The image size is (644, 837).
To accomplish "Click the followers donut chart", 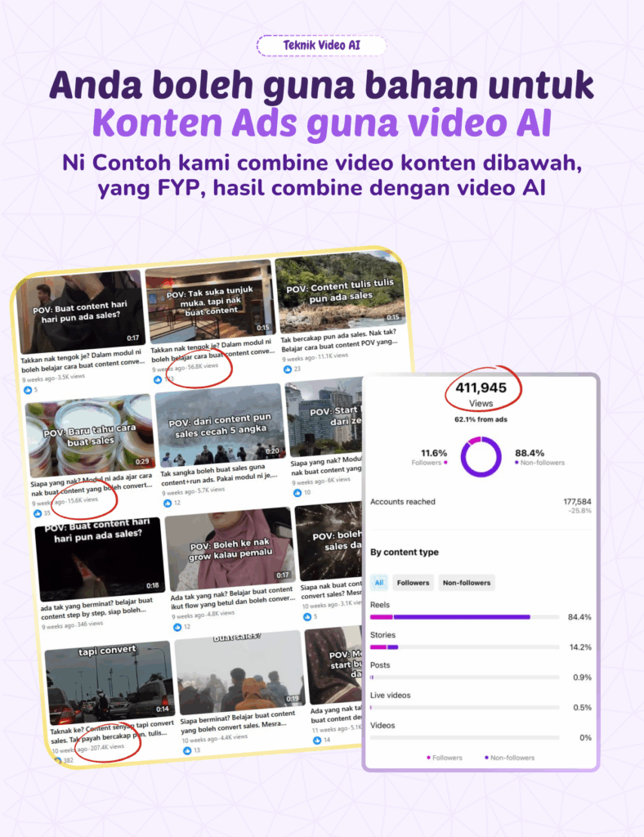I will tap(481, 456).
